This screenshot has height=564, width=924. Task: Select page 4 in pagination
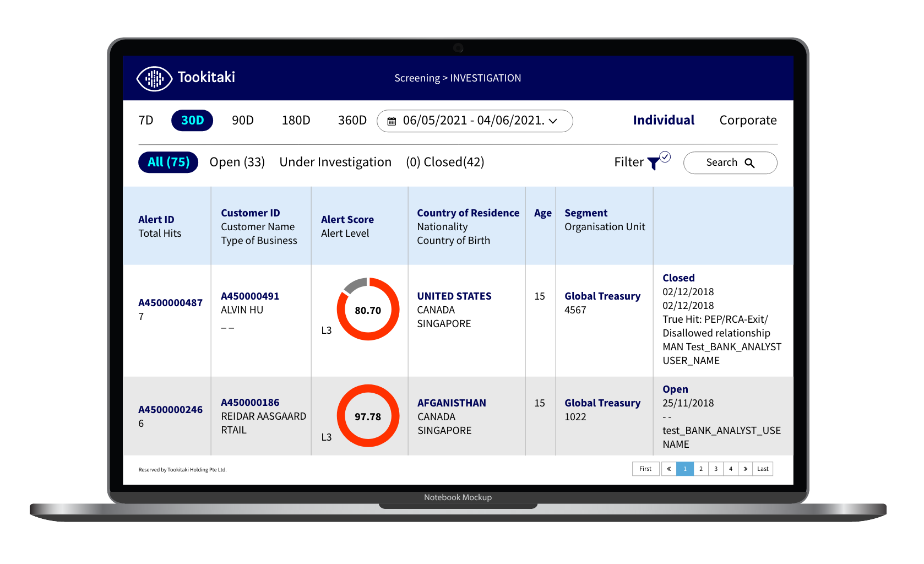730,469
